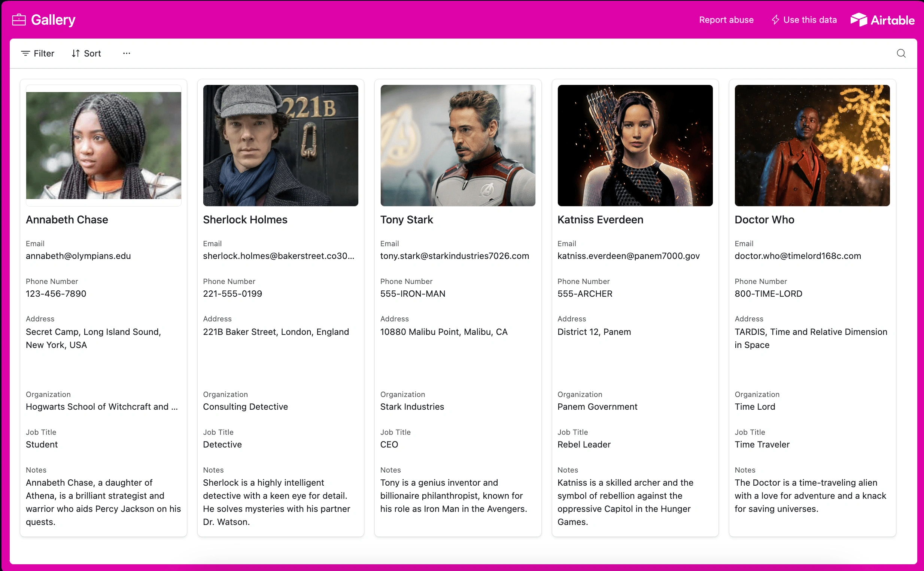Click email katniss.everdeen@panem7000.gov
This screenshot has height=571, width=924.
tap(629, 256)
